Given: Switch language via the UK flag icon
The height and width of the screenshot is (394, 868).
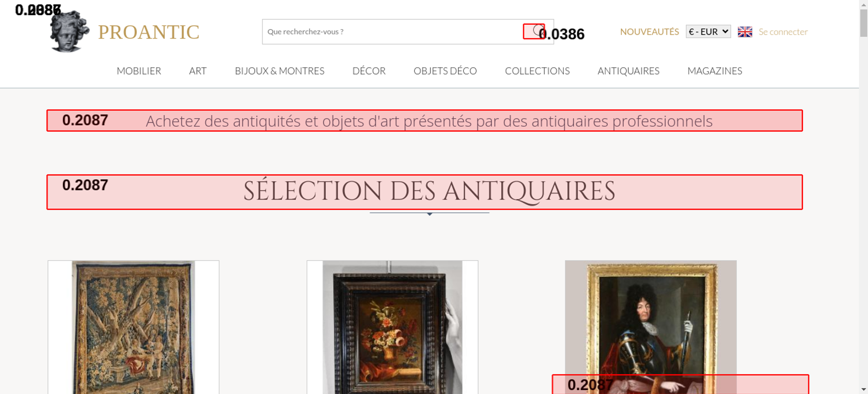Looking at the screenshot, I should [745, 32].
